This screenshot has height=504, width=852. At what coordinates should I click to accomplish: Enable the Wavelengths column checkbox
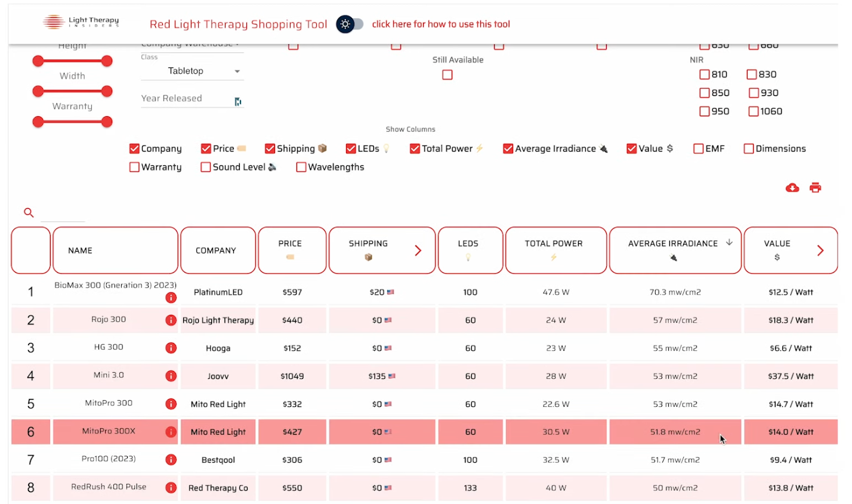(301, 167)
